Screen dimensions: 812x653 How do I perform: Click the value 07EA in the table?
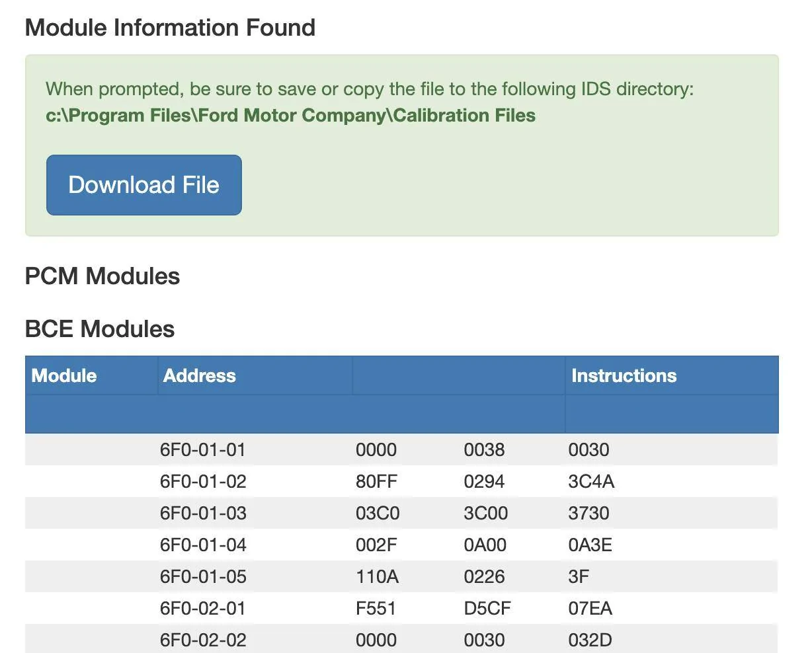coord(590,609)
